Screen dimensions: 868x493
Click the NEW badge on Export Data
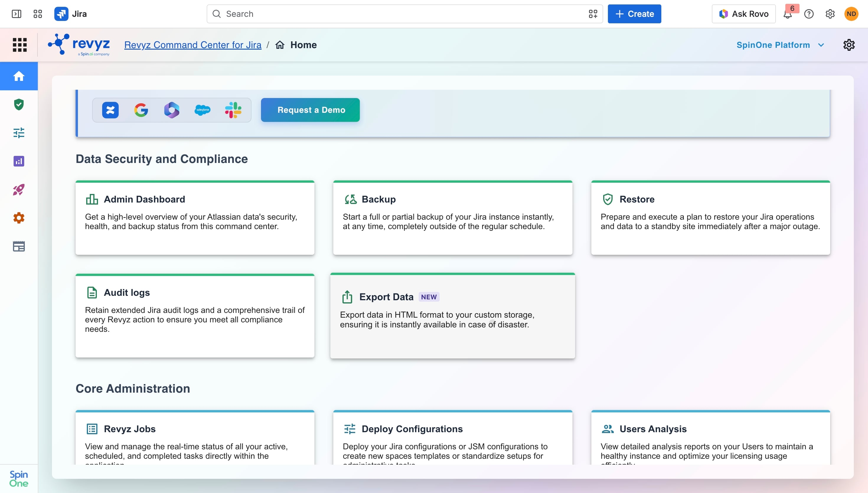[429, 297]
